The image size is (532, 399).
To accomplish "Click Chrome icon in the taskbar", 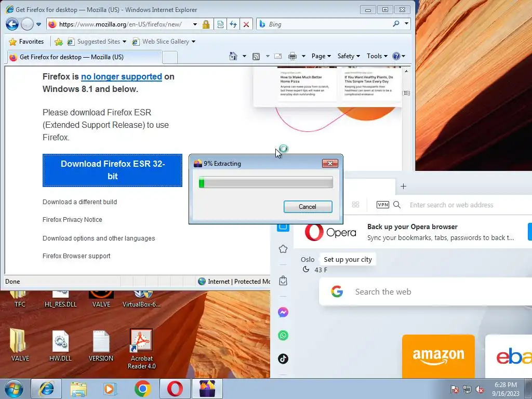I will point(142,389).
